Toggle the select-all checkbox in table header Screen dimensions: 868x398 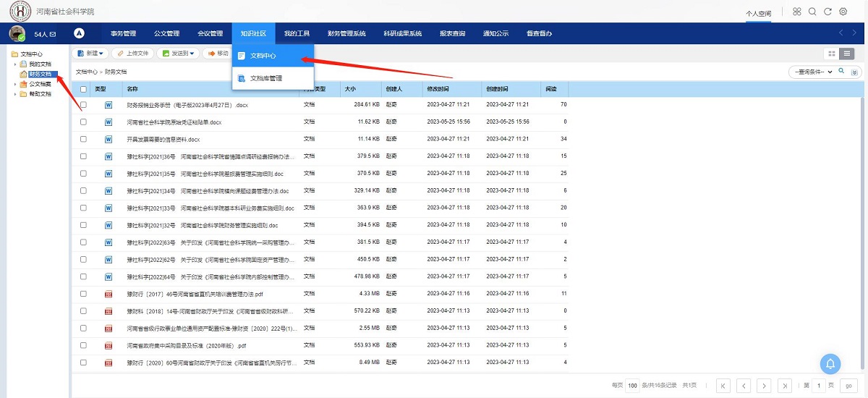pyautogui.click(x=83, y=89)
